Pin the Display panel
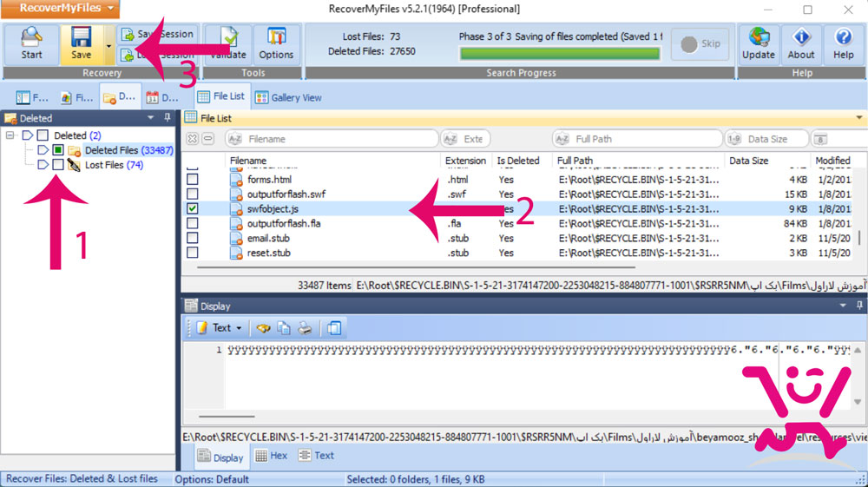Viewport: 868px width, 487px height. pos(859,306)
